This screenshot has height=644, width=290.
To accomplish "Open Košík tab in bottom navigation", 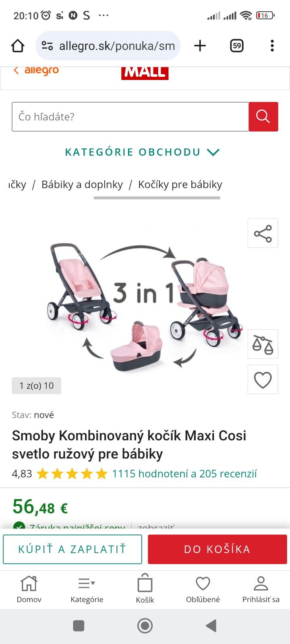I will coord(145,590).
